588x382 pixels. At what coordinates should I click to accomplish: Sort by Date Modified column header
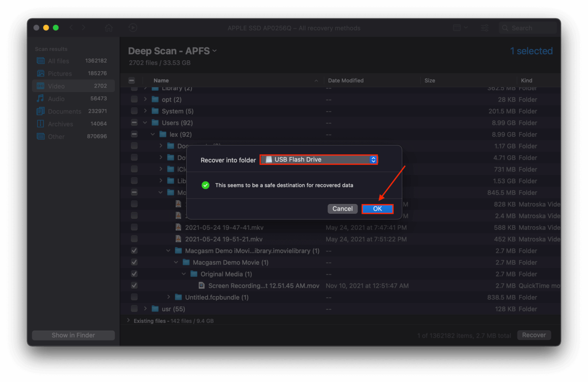[x=346, y=80]
